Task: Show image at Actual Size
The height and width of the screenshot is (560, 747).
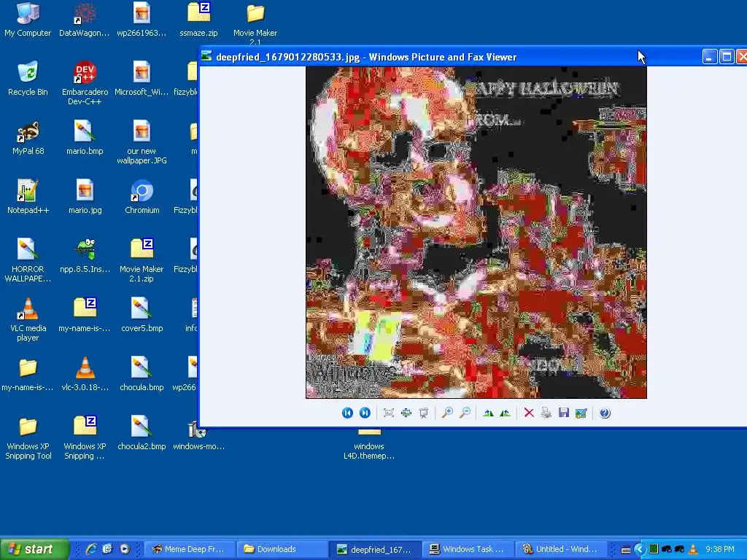Action: coord(406,413)
